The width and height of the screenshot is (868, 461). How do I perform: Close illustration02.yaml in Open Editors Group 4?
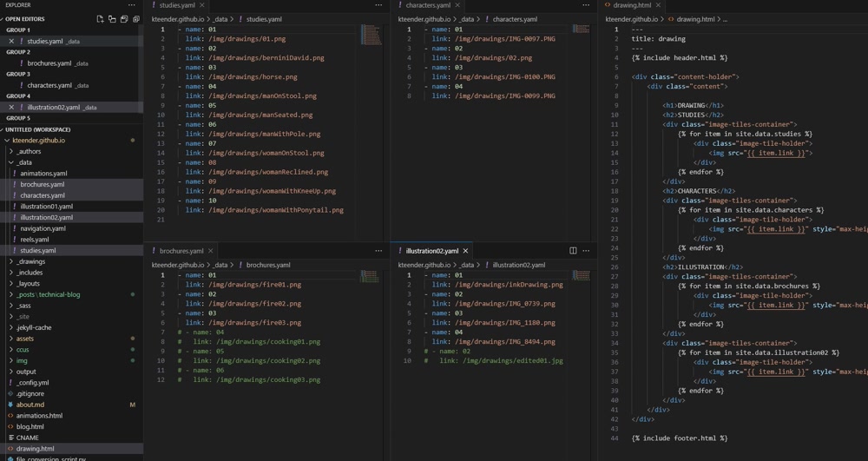tap(11, 108)
